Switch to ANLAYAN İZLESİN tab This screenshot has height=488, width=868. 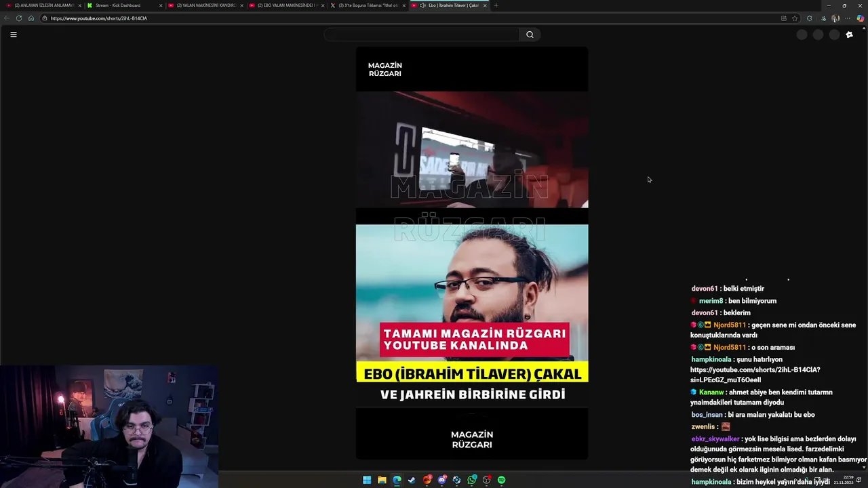pos(42,5)
